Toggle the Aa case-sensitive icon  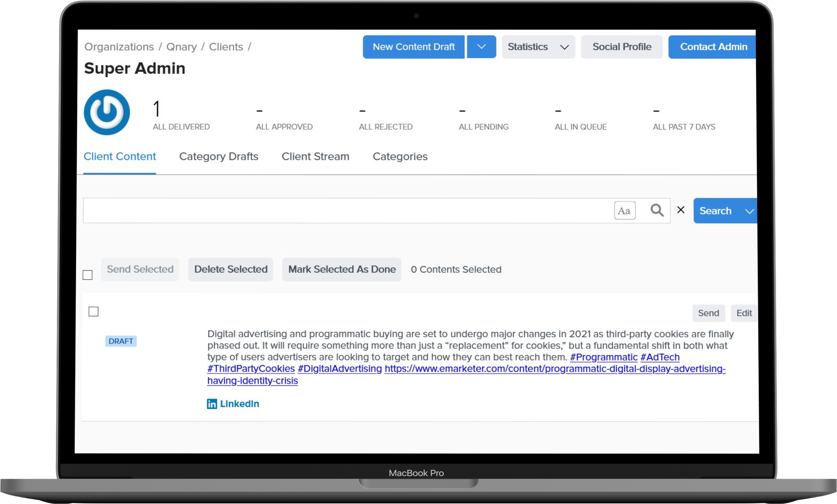(624, 211)
